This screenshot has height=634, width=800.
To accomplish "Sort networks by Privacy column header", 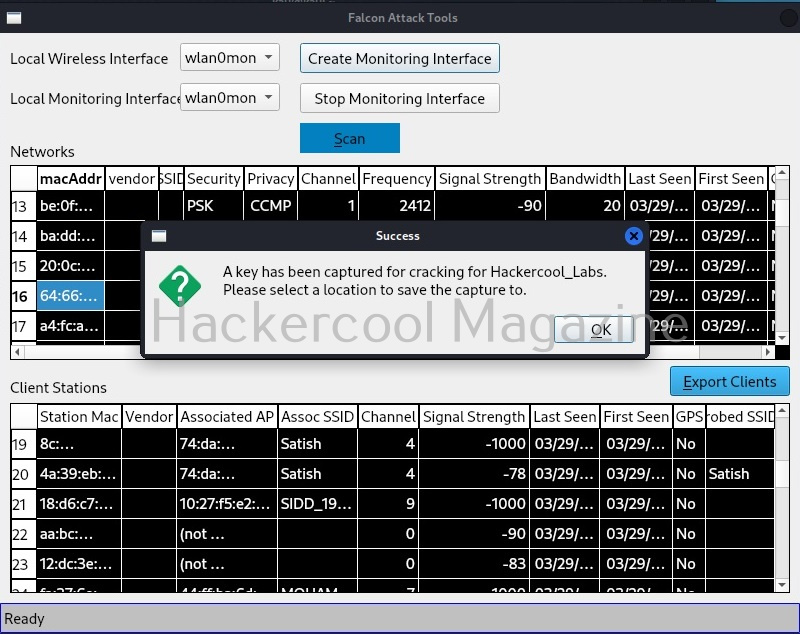I will [x=271, y=179].
